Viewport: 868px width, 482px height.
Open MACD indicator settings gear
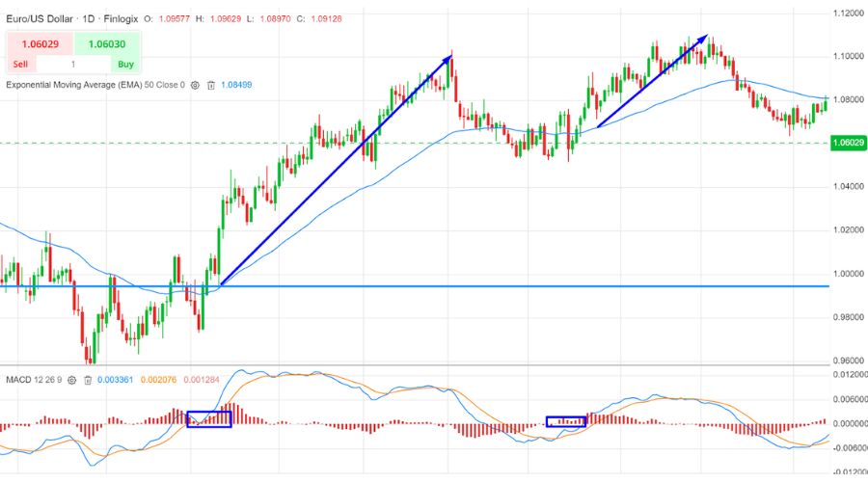(72, 379)
